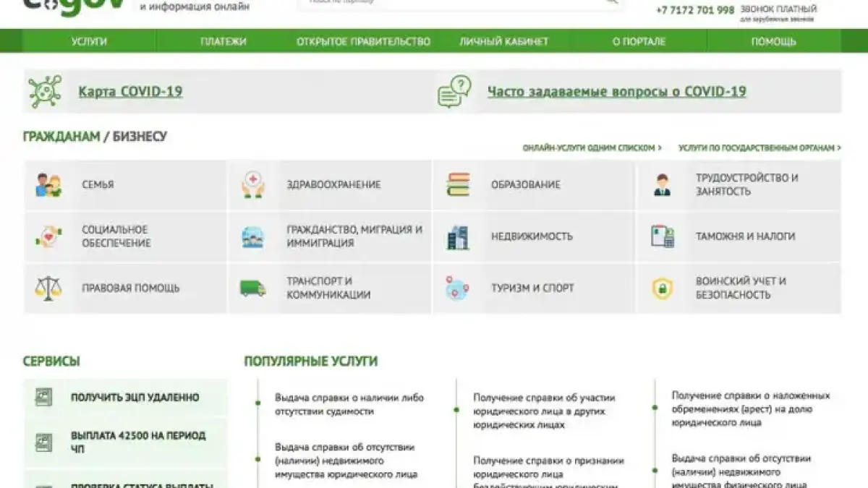Viewport: 868px width, 488px height.
Task: Open Онлайн-услуги одним списком link
Action: coord(592,147)
